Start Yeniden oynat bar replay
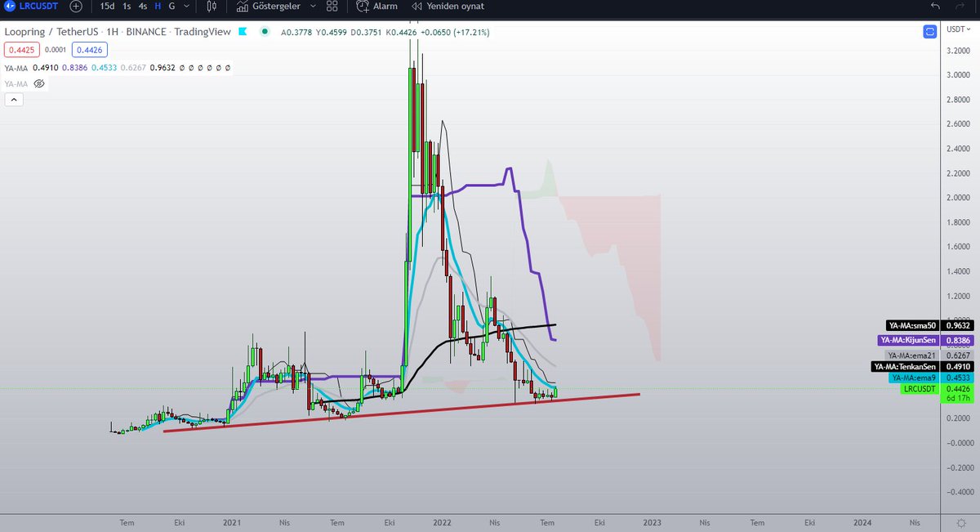This screenshot has height=532, width=980. pos(449,6)
